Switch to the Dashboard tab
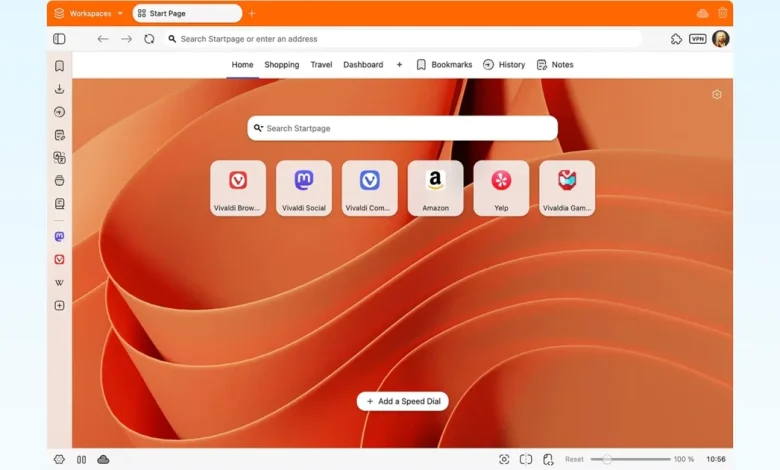Viewport: 780px width, 470px height. (363, 65)
